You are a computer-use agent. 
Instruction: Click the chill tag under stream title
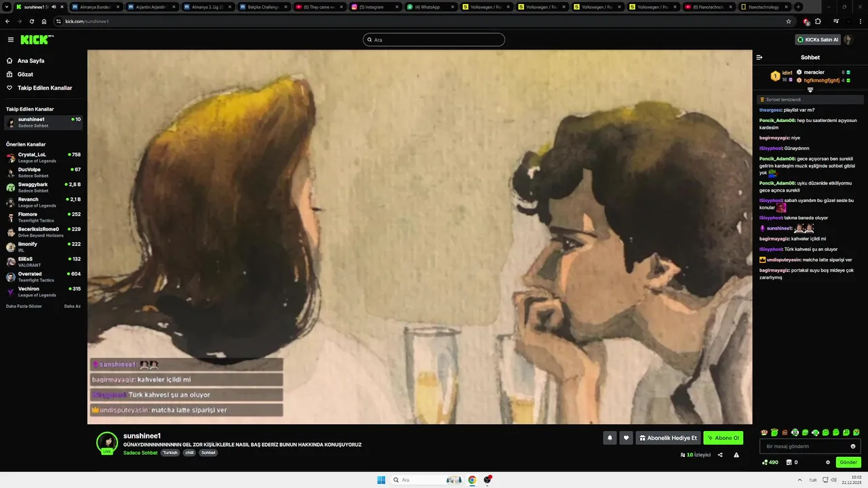point(189,453)
